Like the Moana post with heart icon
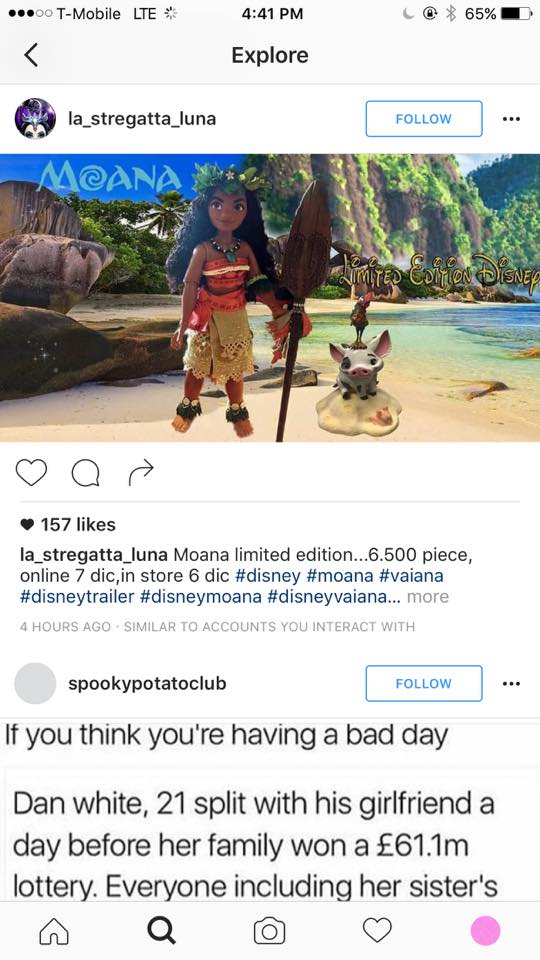540x960 pixels. pyautogui.click(x=31, y=473)
